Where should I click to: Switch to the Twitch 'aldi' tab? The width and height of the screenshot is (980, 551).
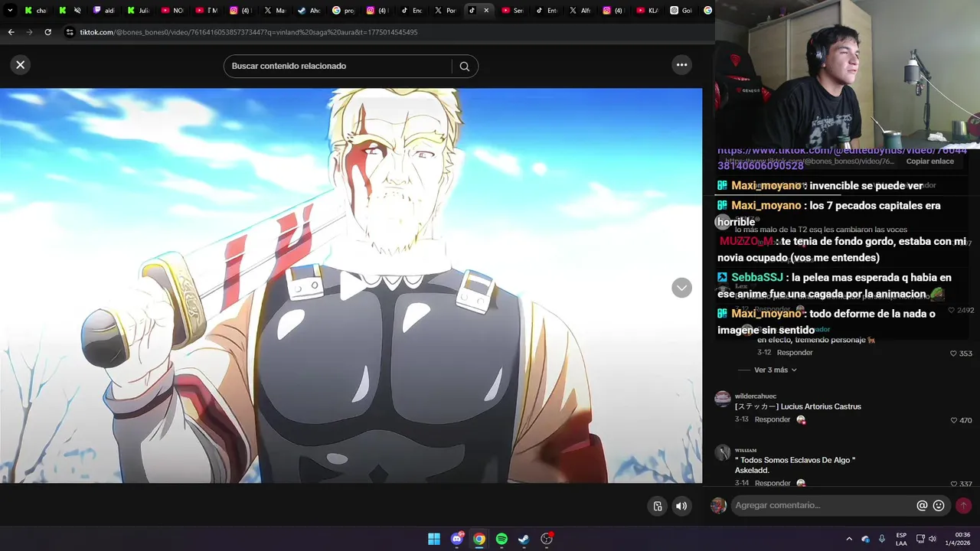[x=104, y=11]
